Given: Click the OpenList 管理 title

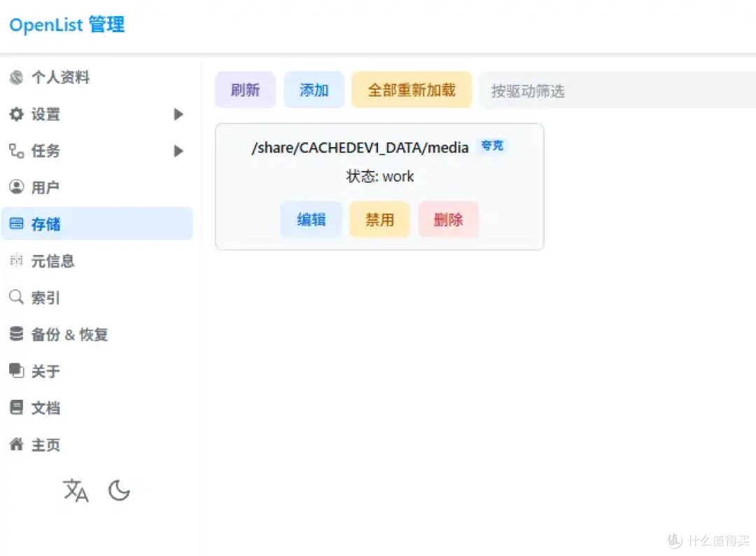Looking at the screenshot, I should point(67,25).
